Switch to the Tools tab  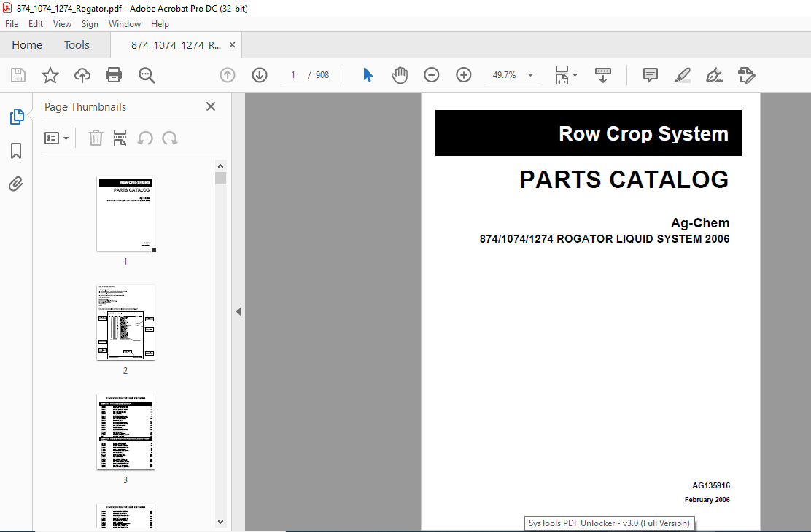(77, 45)
